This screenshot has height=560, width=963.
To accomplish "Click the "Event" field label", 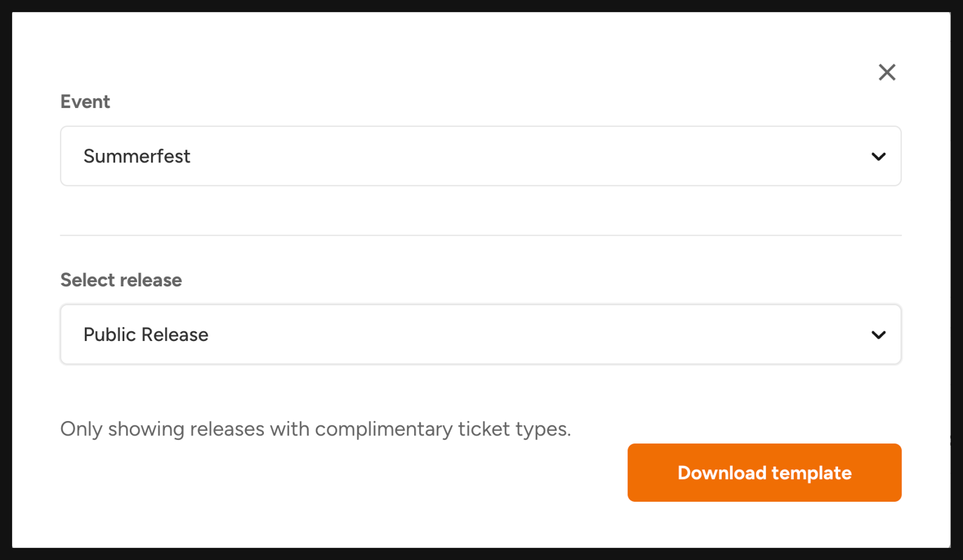I will (x=85, y=102).
